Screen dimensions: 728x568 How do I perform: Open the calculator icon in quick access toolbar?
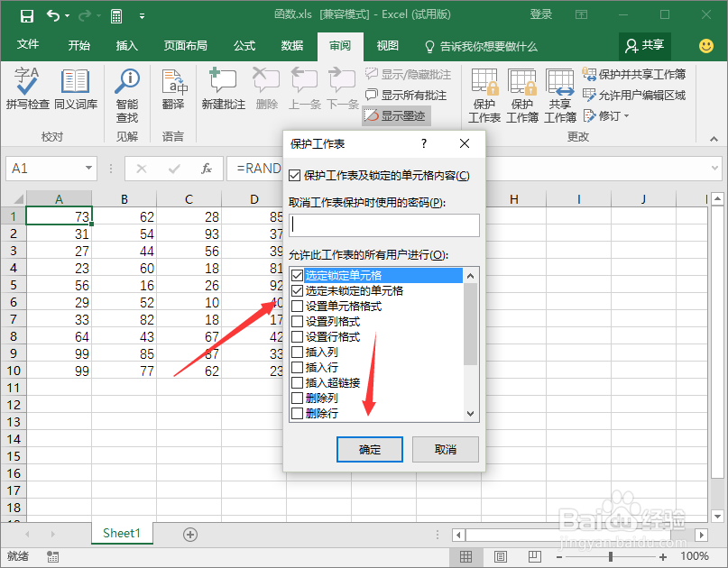(x=116, y=16)
